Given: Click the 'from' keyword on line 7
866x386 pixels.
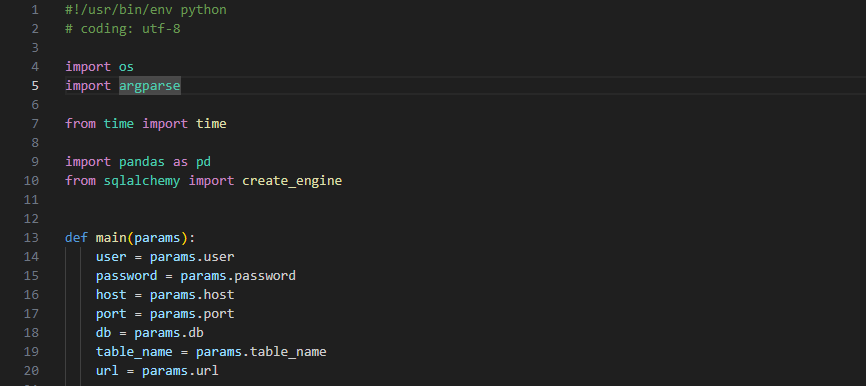Looking at the screenshot, I should [81, 124].
